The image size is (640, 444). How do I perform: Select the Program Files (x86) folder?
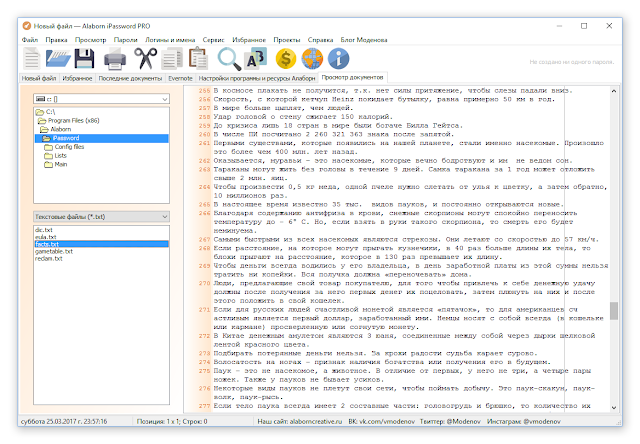(69, 121)
